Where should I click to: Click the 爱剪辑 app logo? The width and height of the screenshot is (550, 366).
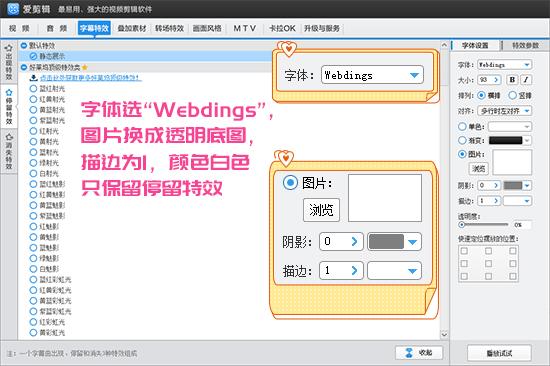click(13, 9)
